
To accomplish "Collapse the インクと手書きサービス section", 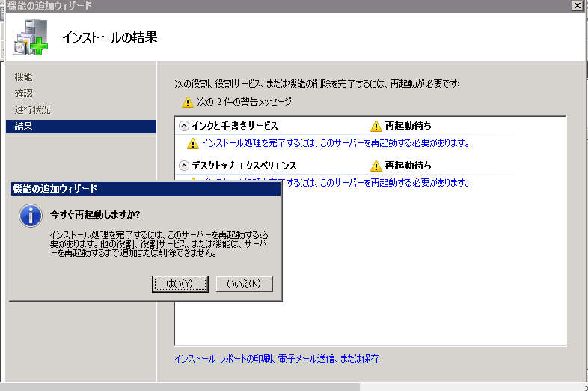I will pyautogui.click(x=184, y=126).
